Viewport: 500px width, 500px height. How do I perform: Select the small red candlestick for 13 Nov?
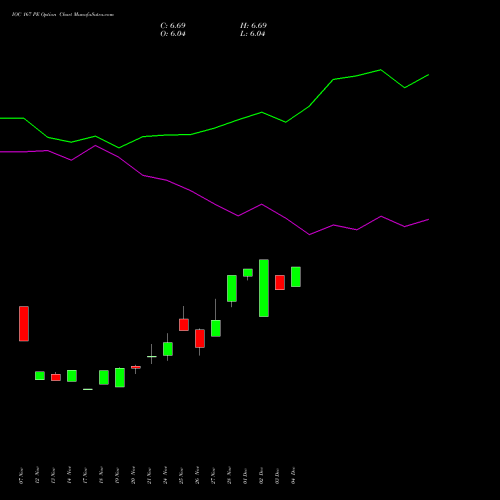click(56, 377)
